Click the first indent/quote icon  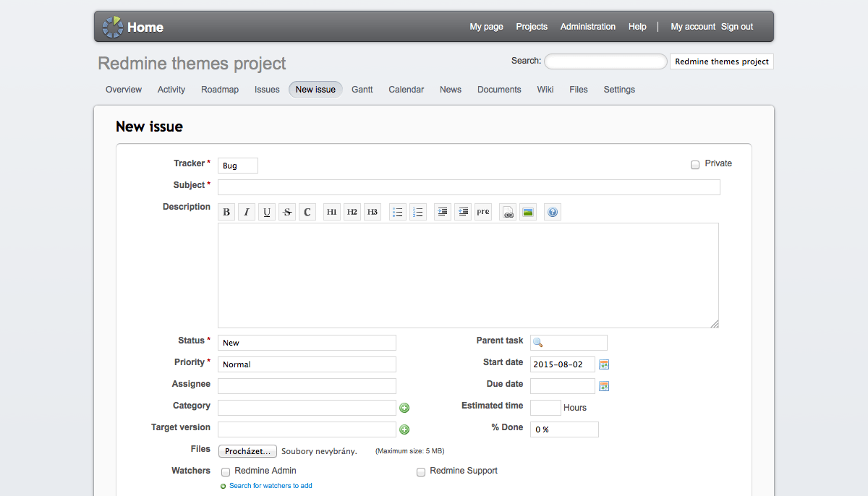tap(443, 212)
